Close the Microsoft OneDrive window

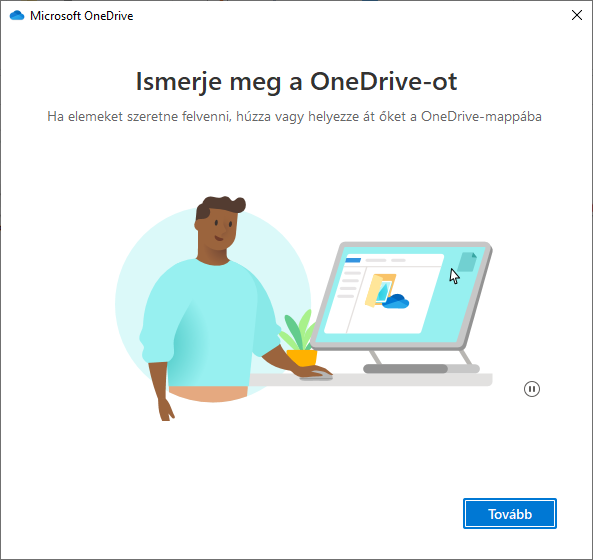(576, 15)
